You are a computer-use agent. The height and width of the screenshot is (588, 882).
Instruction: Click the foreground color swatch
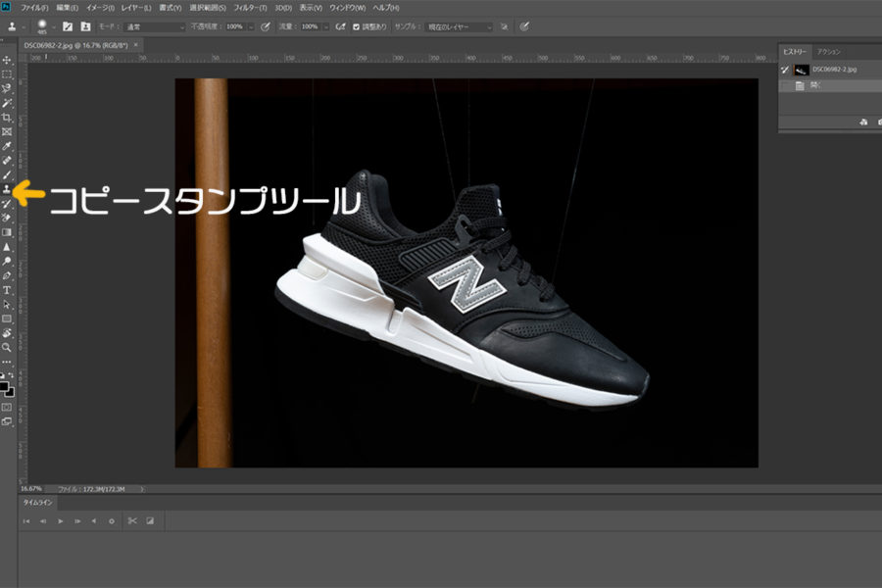click(4, 386)
